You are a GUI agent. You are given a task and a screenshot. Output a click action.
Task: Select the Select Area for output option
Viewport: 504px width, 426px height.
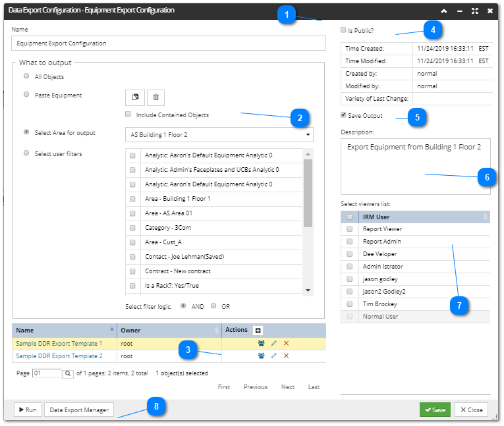coord(26,132)
